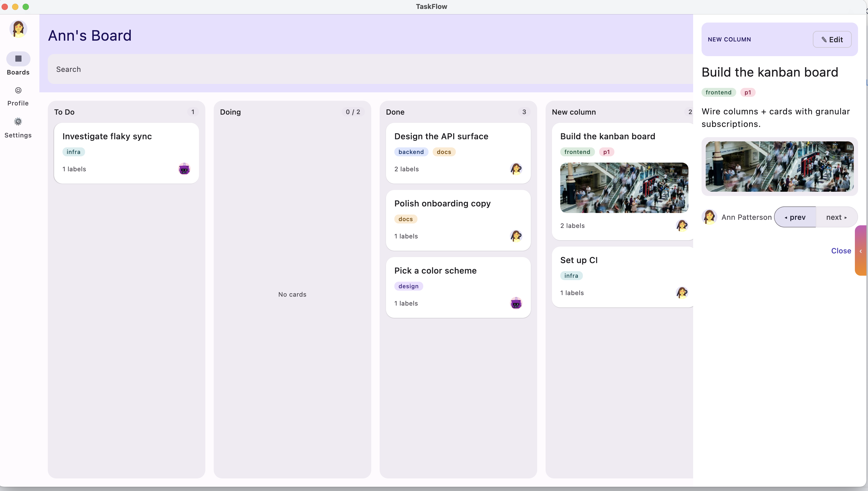This screenshot has height=491, width=868.
Task: Click the frontend label on the kanban board card
Action: 577,152
